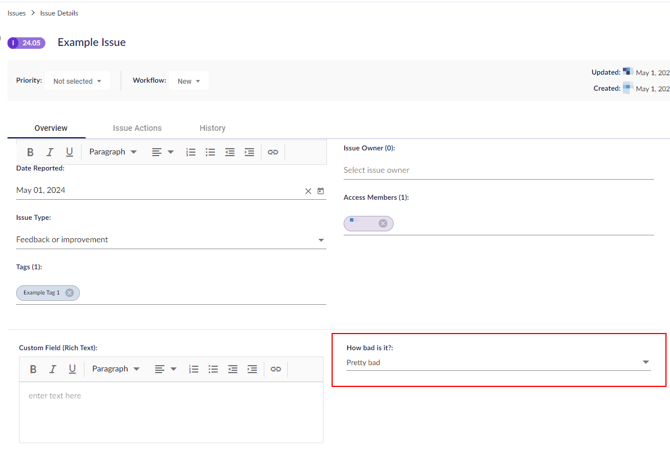Clear the Date Reported value with X icon

(x=308, y=191)
